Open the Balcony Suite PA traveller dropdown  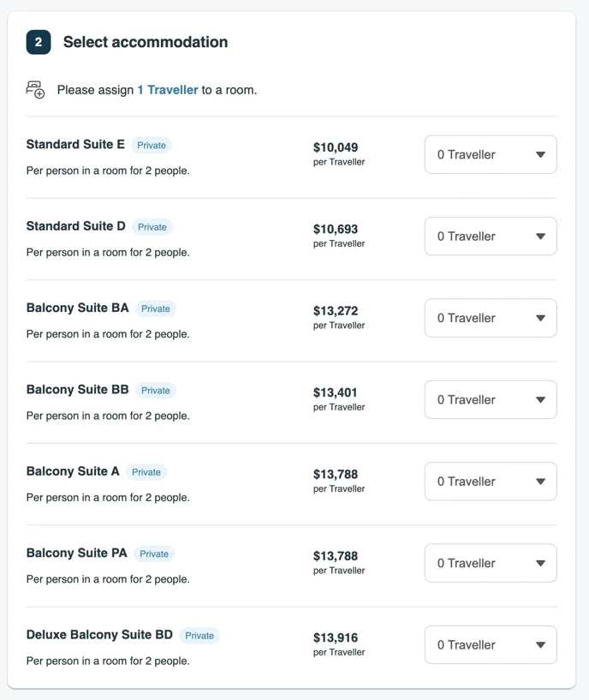click(x=491, y=563)
